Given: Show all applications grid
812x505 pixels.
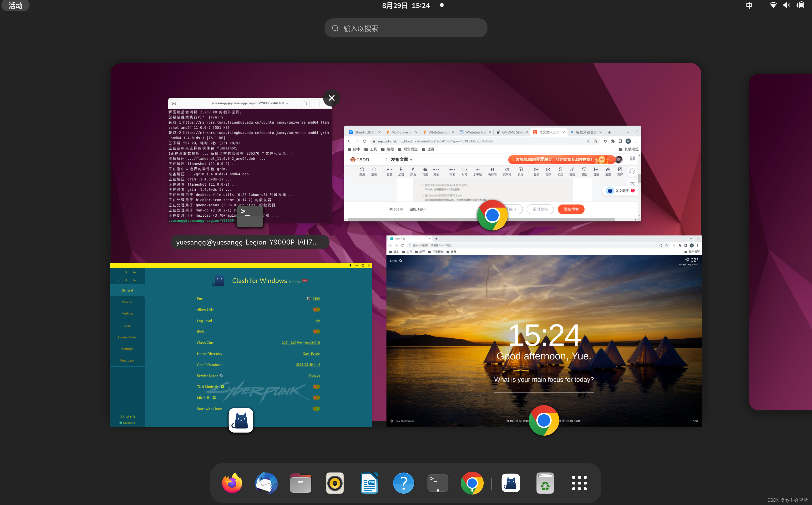Looking at the screenshot, I should point(579,483).
